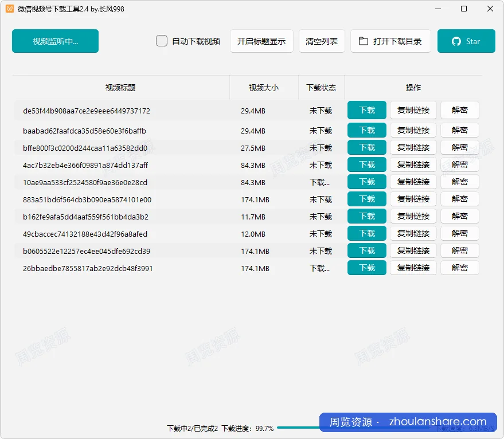Select title de53f44b908aa7ce2e9eee6449737172

point(87,111)
